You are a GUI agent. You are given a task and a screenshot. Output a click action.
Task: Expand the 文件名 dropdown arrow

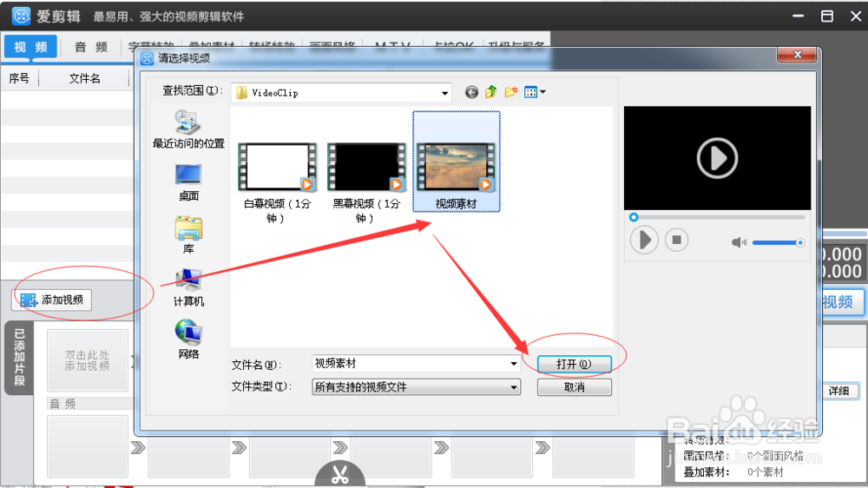click(514, 364)
